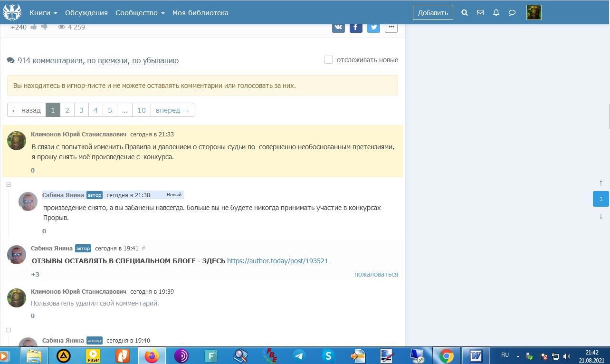Share the post on Twitter

(x=373, y=27)
